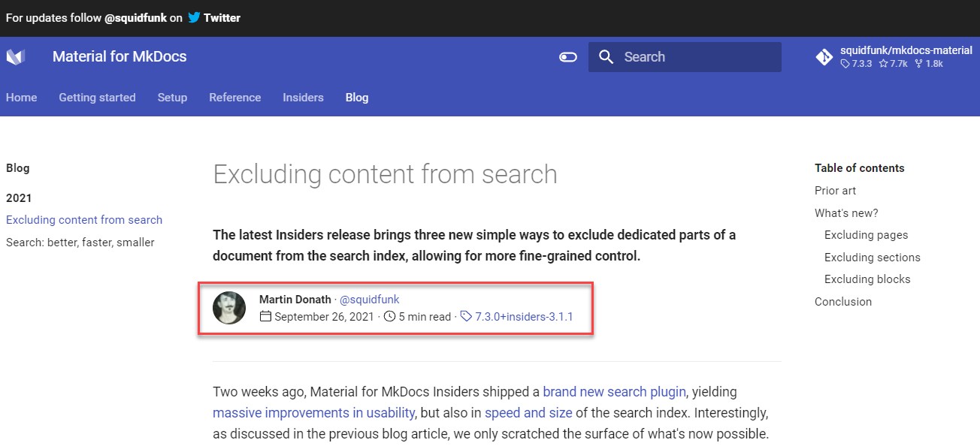The image size is (980, 446).
Task: Open the Getting started tab
Action: tap(98, 98)
